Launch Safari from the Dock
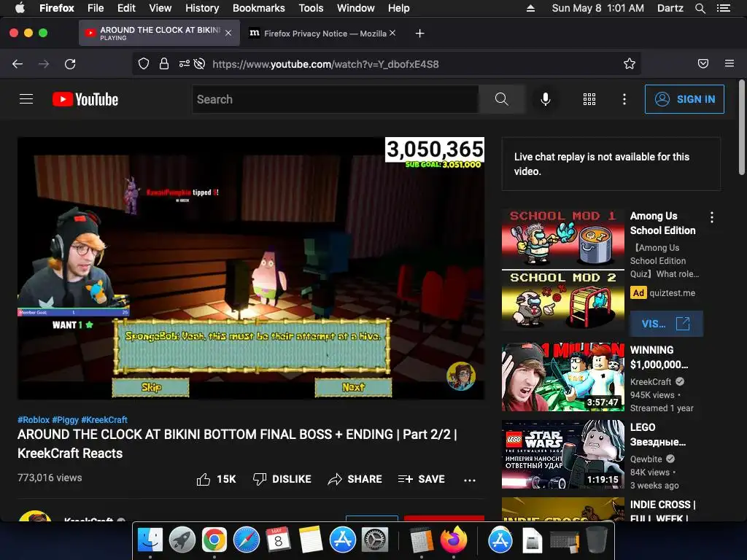The image size is (747, 560). 247,540
